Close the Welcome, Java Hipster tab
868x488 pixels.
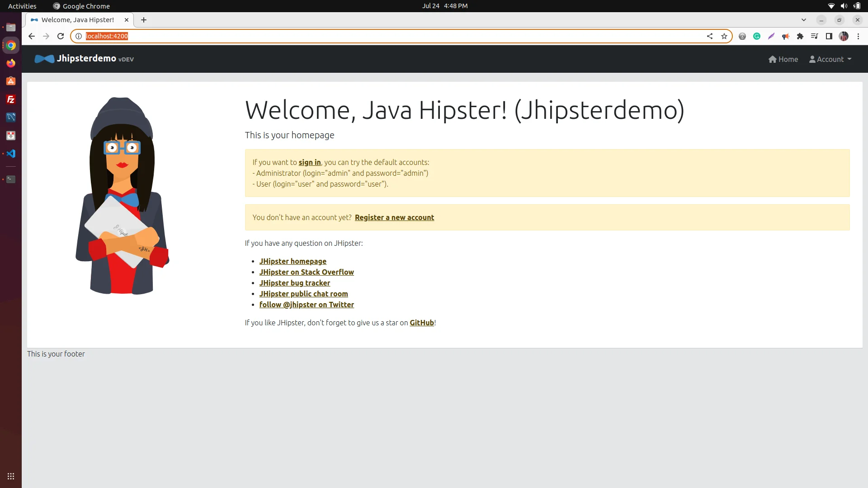tap(127, 20)
